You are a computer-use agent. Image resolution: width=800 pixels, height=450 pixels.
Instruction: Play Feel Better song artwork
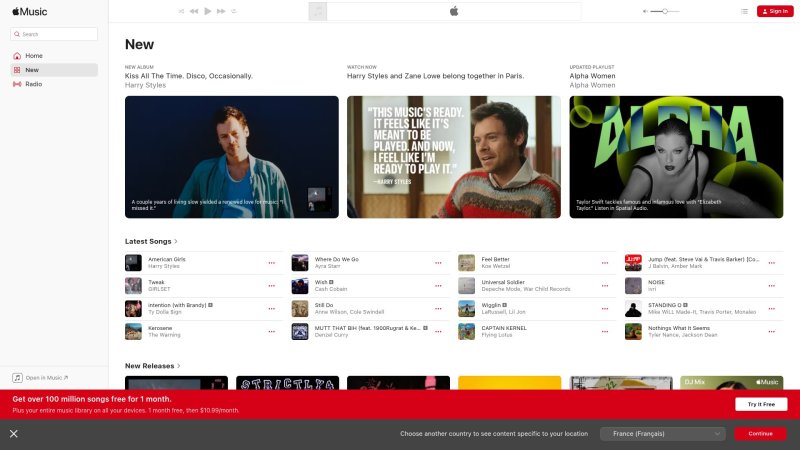466,263
